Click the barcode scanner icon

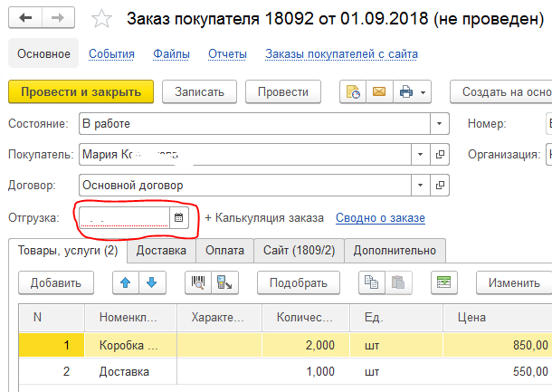pyautogui.click(x=196, y=282)
